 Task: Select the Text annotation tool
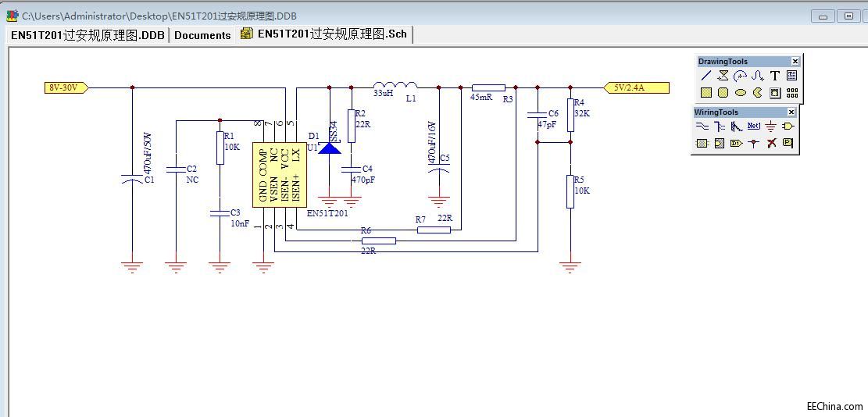(775, 76)
